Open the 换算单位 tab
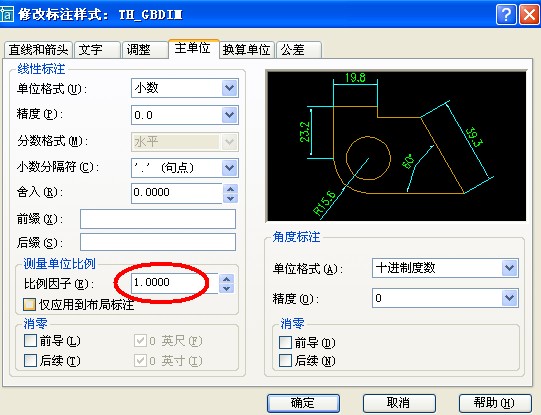The image size is (541, 415). (x=247, y=50)
